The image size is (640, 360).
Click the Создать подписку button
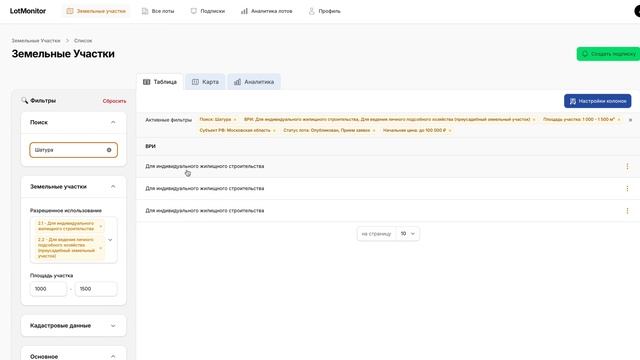[608, 54]
